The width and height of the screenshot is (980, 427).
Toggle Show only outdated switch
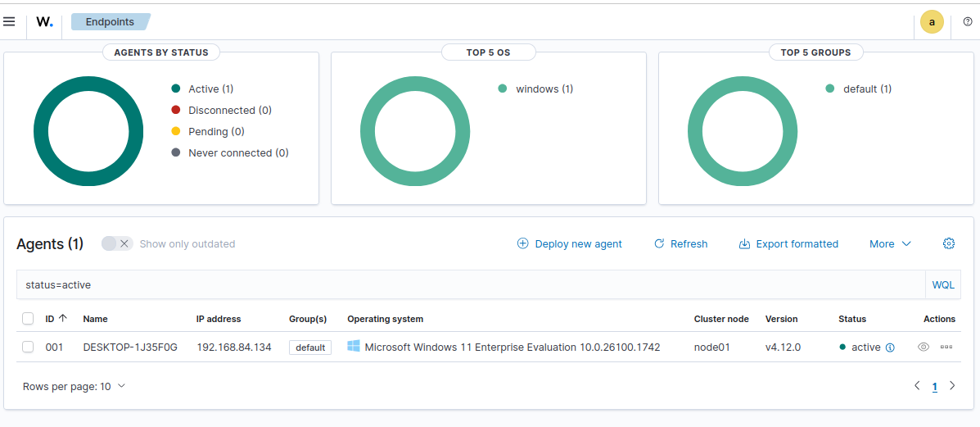pyautogui.click(x=117, y=243)
